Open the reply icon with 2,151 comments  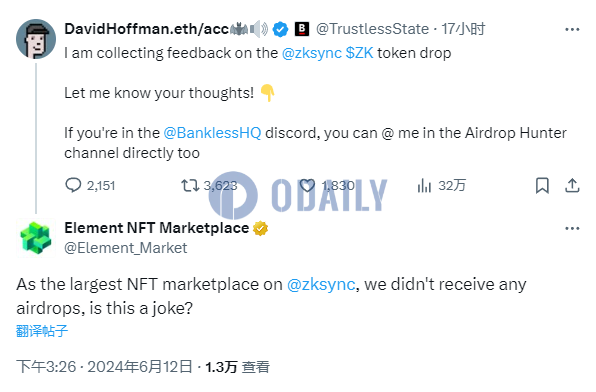[73, 185]
